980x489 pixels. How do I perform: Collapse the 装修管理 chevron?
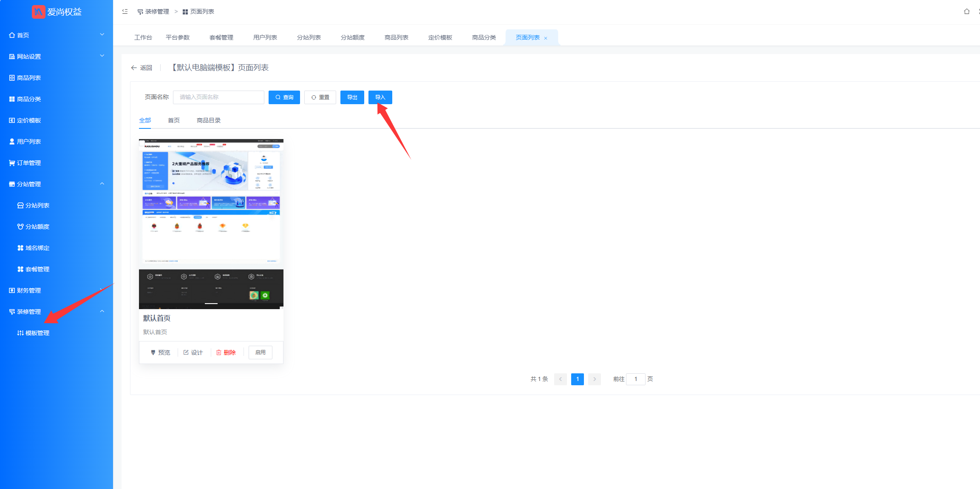(x=102, y=311)
